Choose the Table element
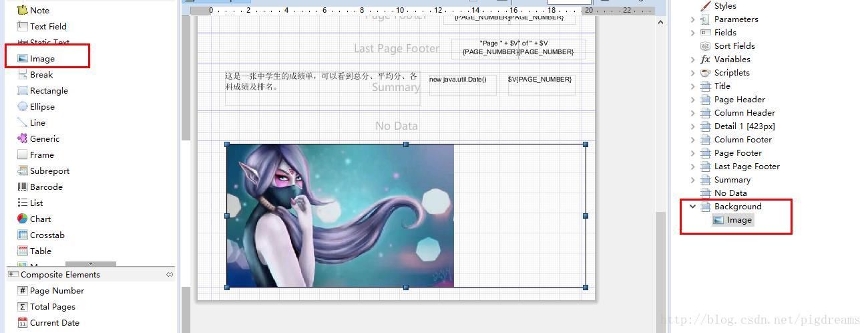Viewport: 868px width, 333px height. 34,251
